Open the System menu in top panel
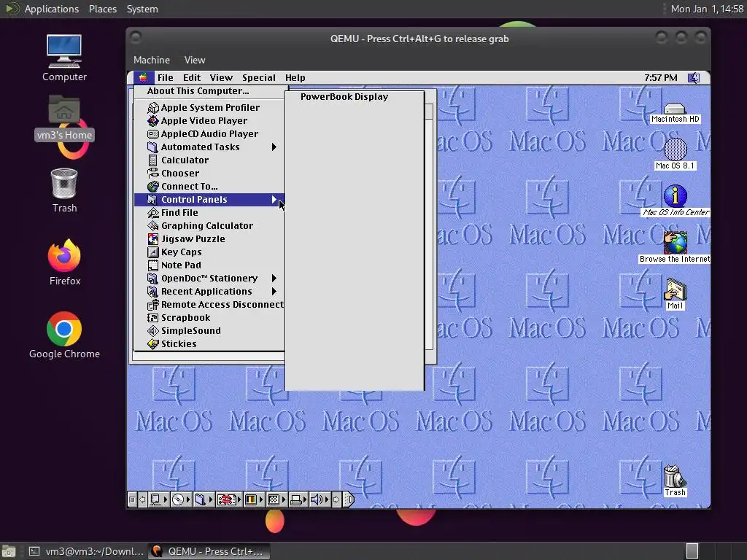 tap(142, 9)
